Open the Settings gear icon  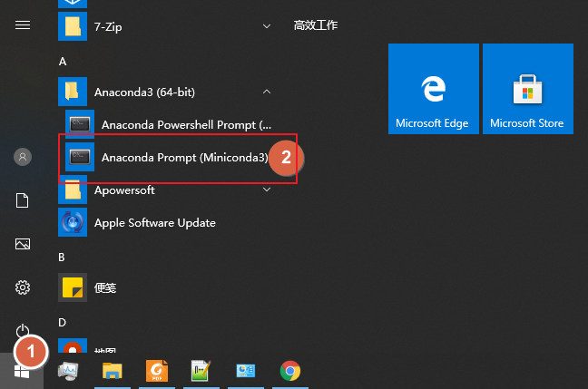tap(23, 287)
